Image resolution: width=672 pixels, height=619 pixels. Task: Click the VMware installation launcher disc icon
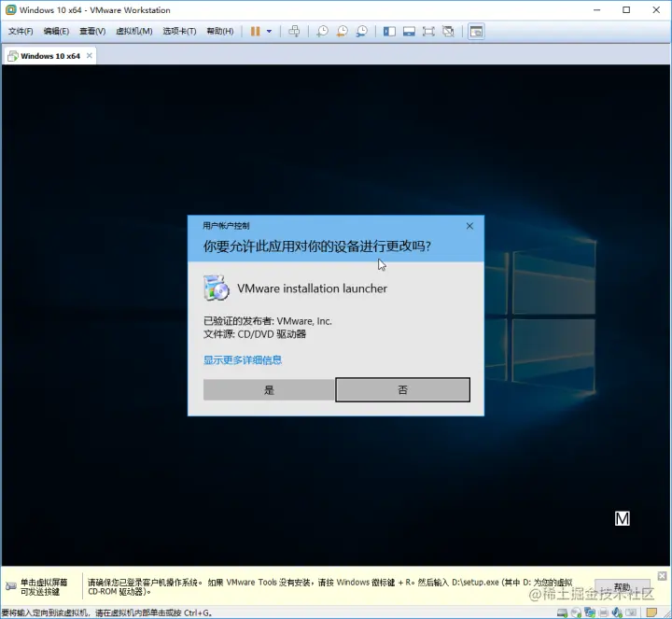tap(216, 288)
